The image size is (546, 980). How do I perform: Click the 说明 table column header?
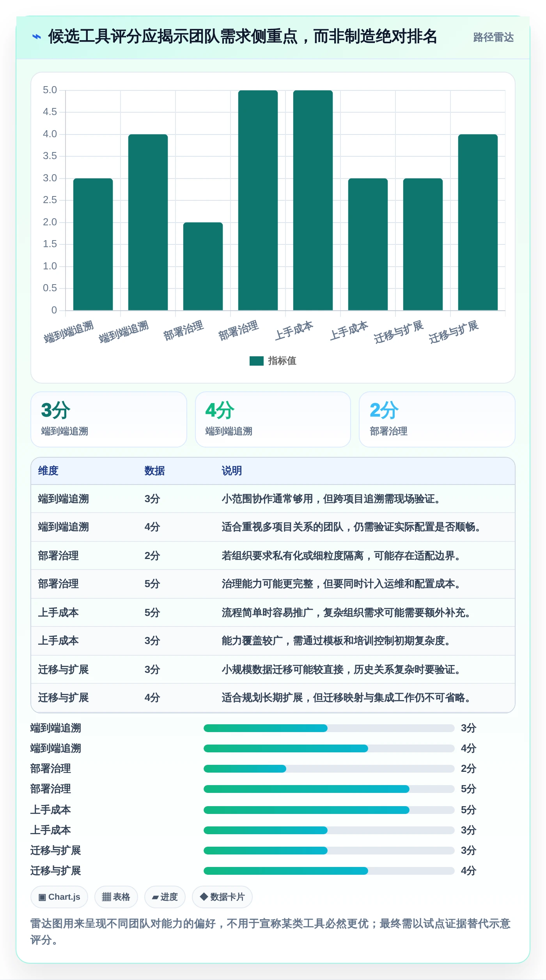(x=232, y=471)
